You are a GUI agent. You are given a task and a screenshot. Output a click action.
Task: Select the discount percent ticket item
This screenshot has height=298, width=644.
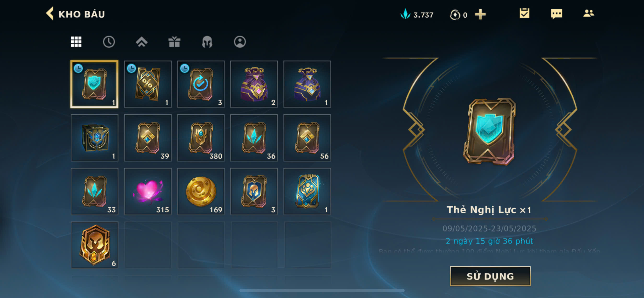148,84
